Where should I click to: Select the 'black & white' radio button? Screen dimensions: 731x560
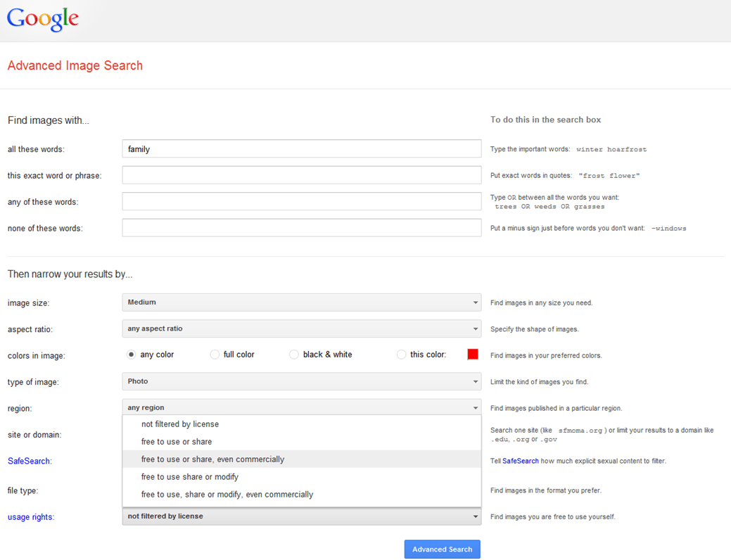tap(293, 355)
